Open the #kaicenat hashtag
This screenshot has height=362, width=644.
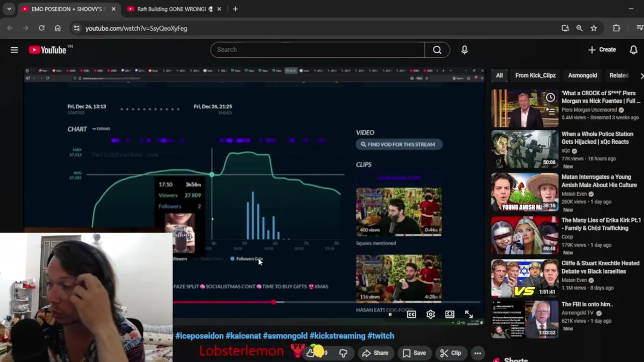[243, 336]
